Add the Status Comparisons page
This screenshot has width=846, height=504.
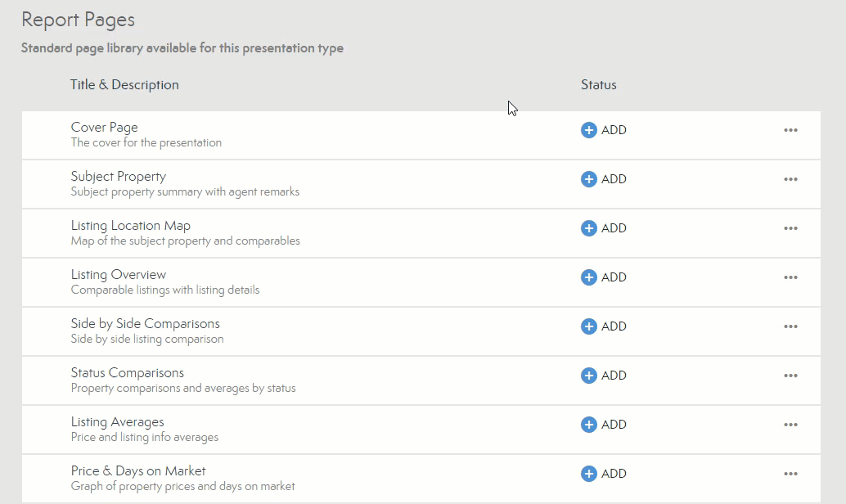(603, 376)
